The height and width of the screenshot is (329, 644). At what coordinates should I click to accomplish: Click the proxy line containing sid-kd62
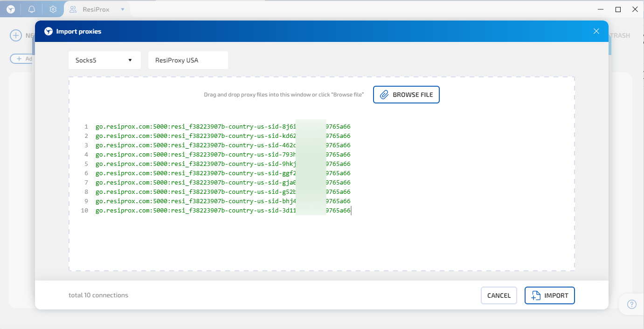(223, 136)
